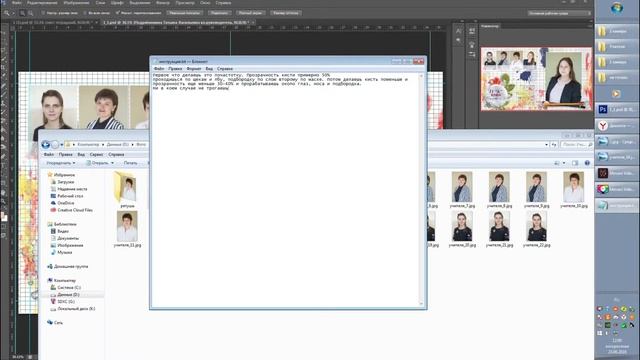
Task: Open the top icon in right dock column
Action: [472, 31]
